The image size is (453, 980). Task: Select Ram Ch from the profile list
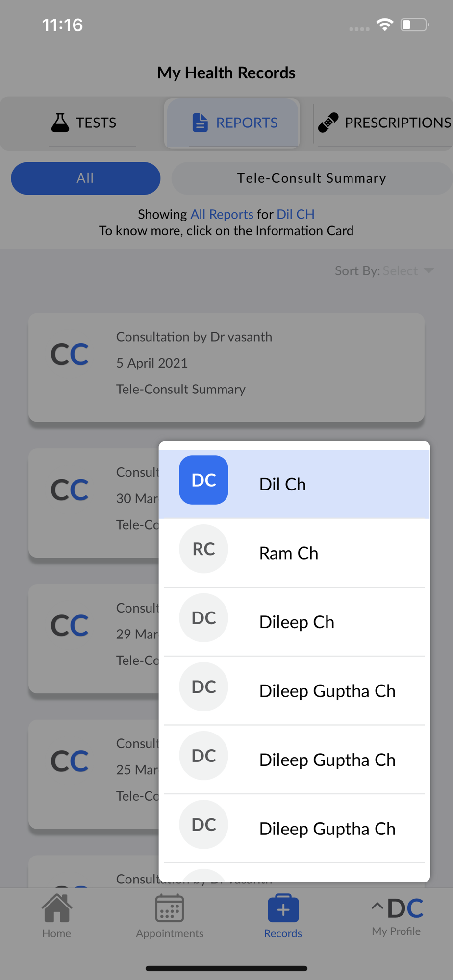pyautogui.click(x=294, y=553)
